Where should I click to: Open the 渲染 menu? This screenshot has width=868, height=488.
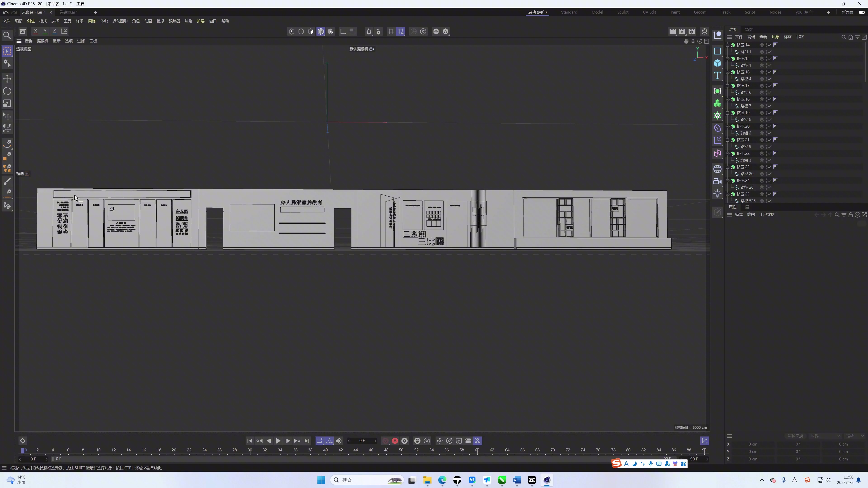pos(188,21)
